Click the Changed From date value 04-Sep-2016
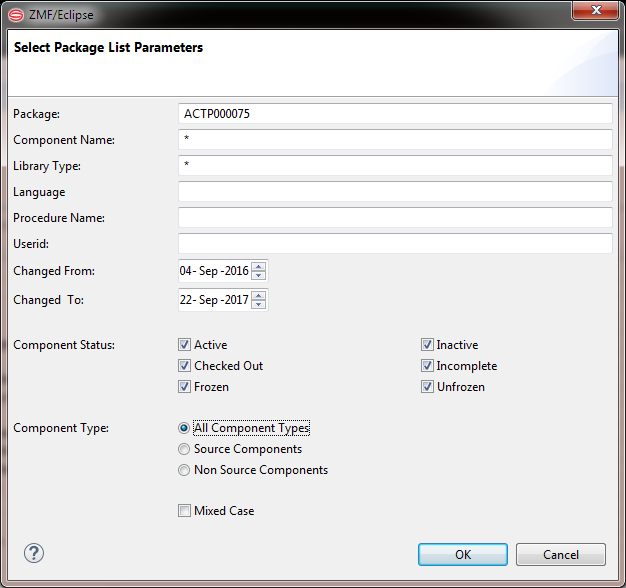Image resolution: width=626 pixels, height=588 pixels. click(214, 271)
